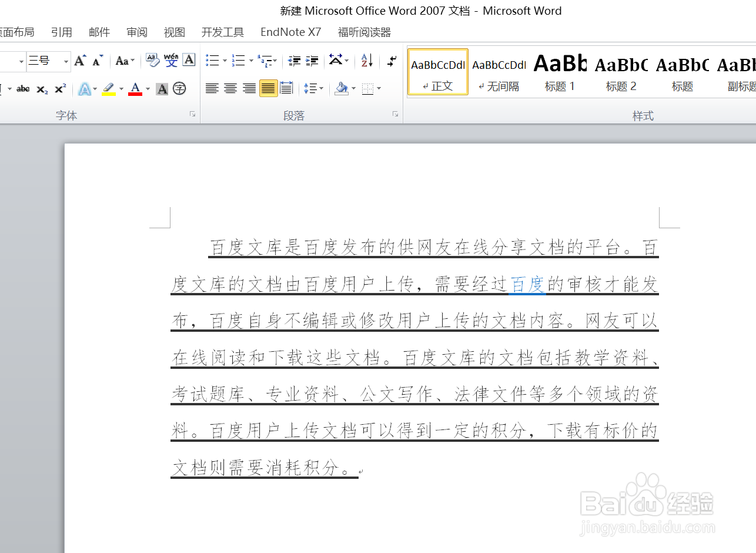Apply numbered list formatting

(x=238, y=60)
